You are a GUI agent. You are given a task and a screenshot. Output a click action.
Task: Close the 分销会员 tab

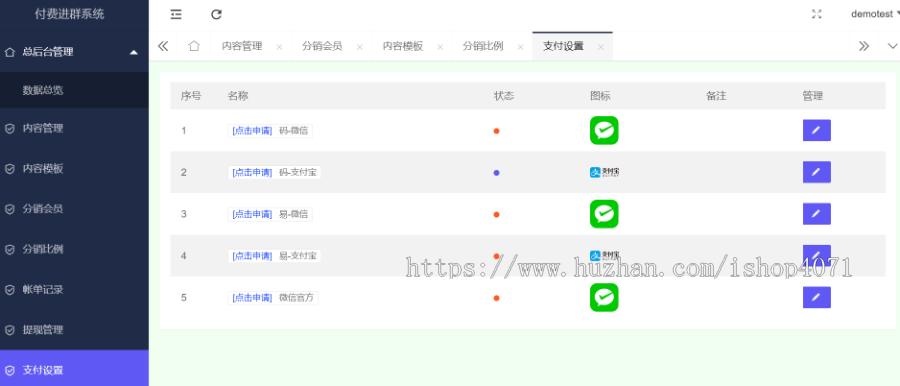pos(360,48)
